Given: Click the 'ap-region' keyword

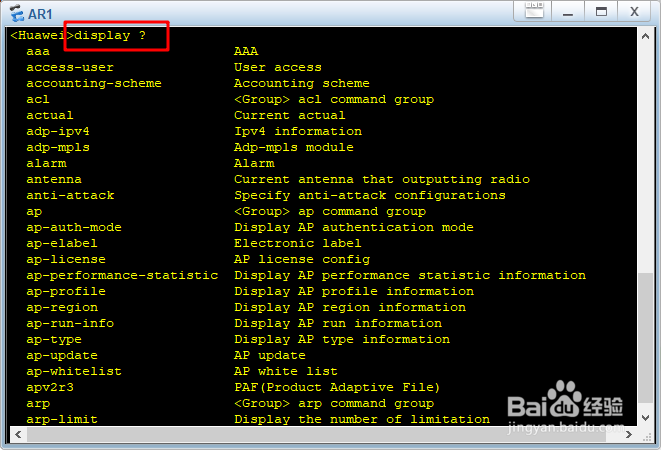Looking at the screenshot, I should [x=62, y=308].
